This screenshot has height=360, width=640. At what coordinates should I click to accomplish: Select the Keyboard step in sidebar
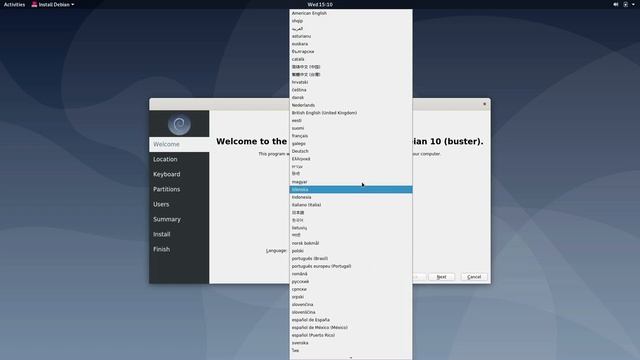pos(179,174)
